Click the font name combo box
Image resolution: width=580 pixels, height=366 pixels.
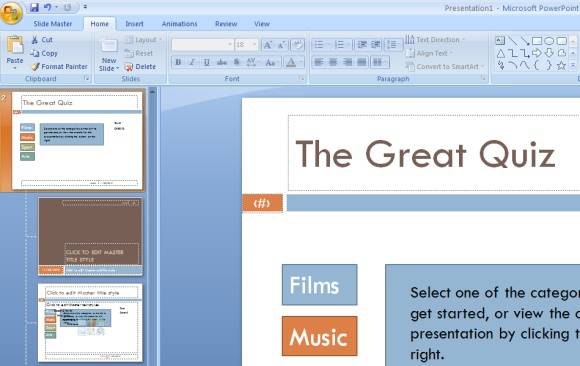point(203,45)
